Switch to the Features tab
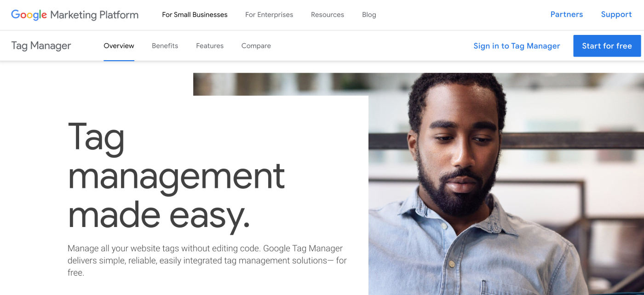This screenshot has width=644, height=295. [210, 45]
